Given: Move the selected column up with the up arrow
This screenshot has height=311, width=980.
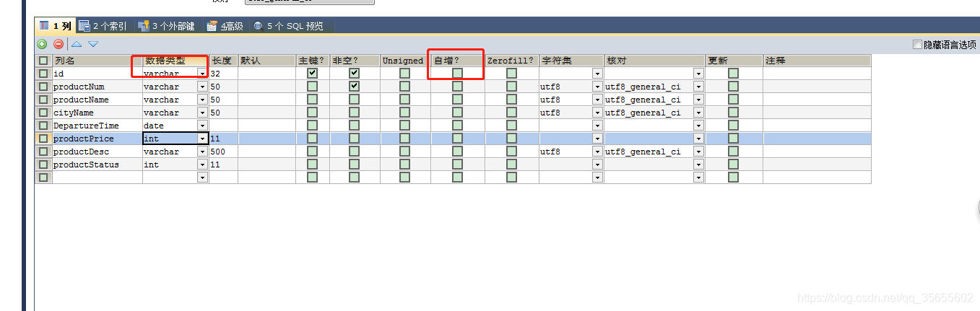Looking at the screenshot, I should tap(77, 45).
